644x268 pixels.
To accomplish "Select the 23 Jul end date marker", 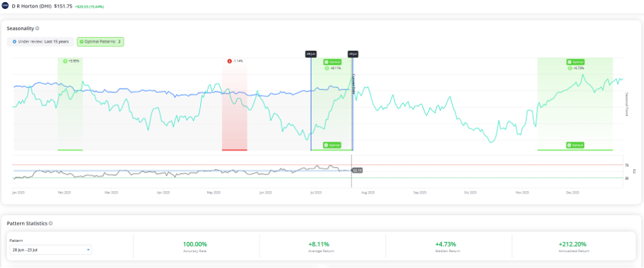I will (x=353, y=54).
